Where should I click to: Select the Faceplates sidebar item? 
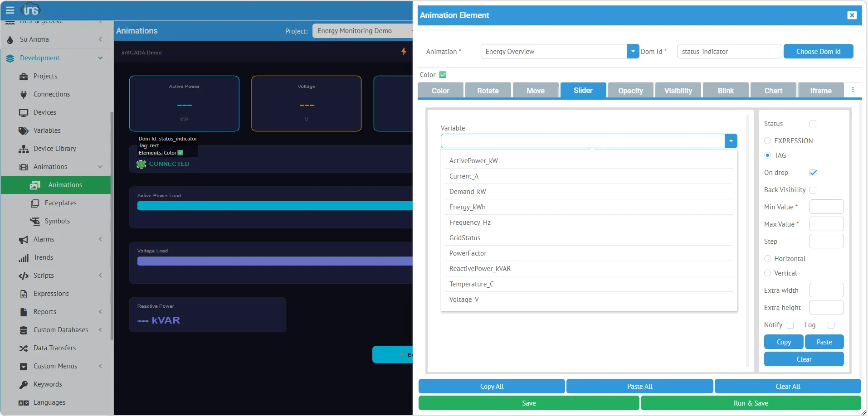[x=60, y=203]
